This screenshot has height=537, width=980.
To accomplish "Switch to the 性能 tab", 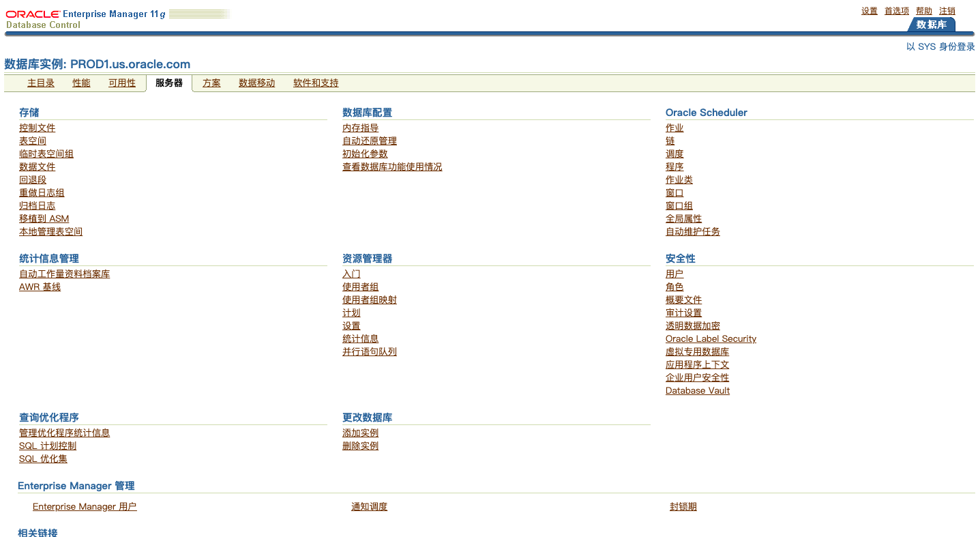I will [80, 83].
